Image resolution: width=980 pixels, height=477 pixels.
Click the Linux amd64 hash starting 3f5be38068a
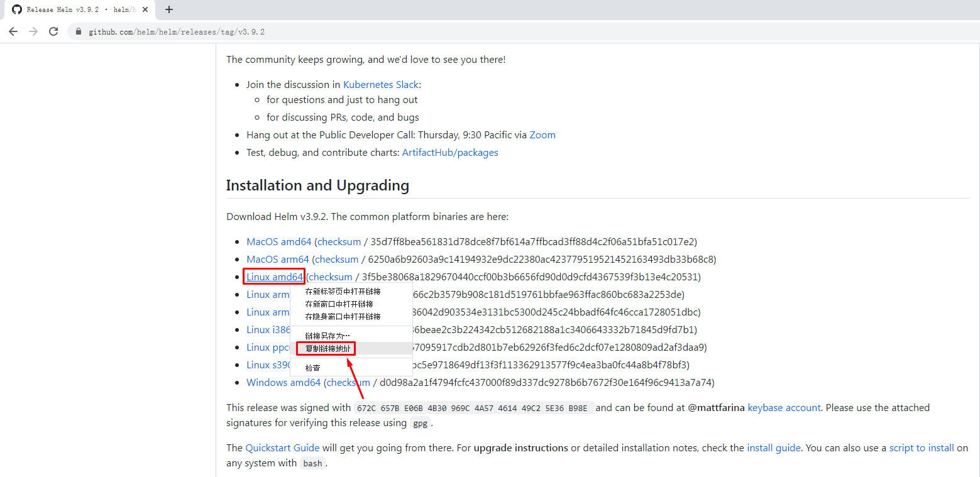pyautogui.click(x=529, y=277)
